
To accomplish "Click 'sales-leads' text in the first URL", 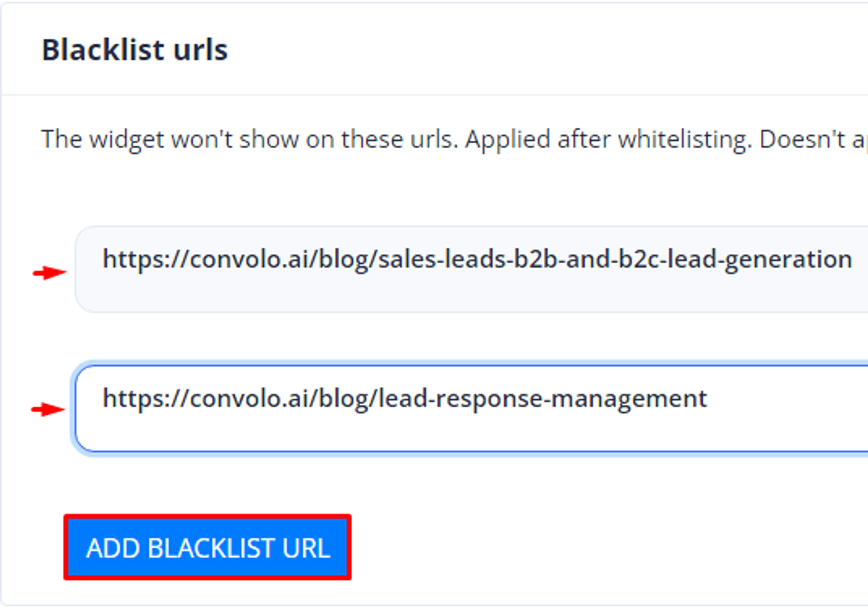I will pyautogui.click(x=442, y=259).
